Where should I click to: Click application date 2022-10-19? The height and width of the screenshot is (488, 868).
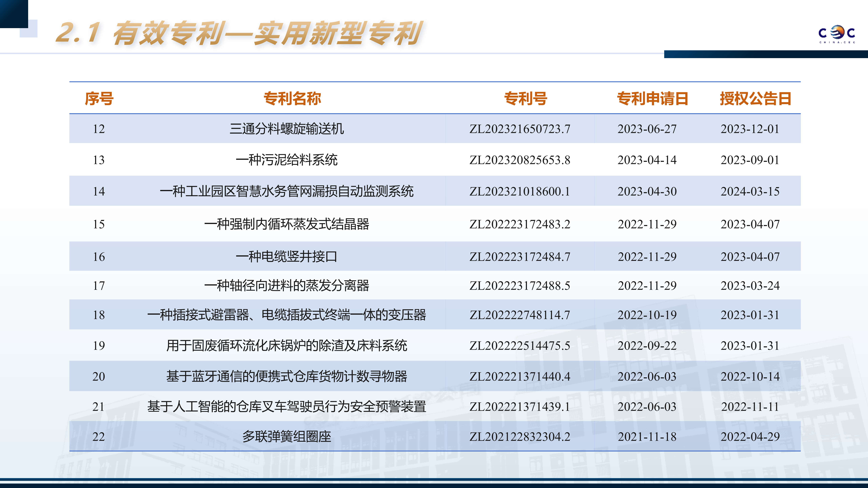pos(647,315)
